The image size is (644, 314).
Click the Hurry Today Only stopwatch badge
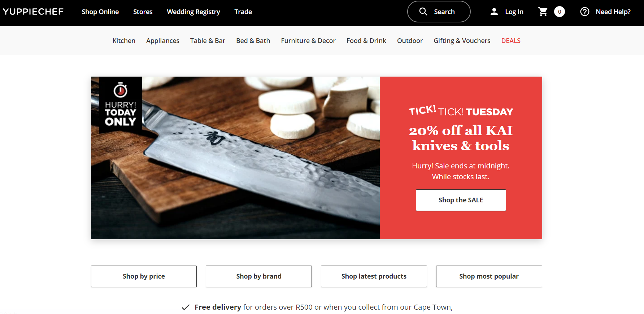tap(121, 105)
